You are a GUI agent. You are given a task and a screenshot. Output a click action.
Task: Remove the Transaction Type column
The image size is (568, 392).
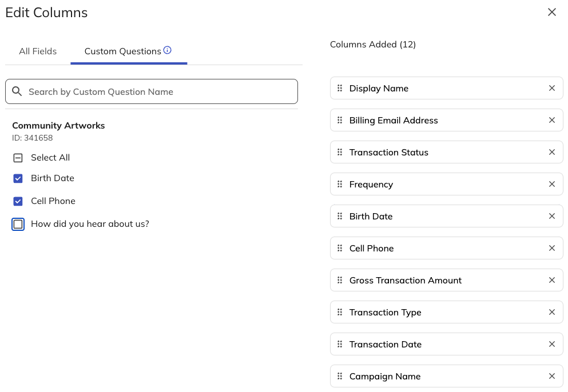pyautogui.click(x=552, y=312)
